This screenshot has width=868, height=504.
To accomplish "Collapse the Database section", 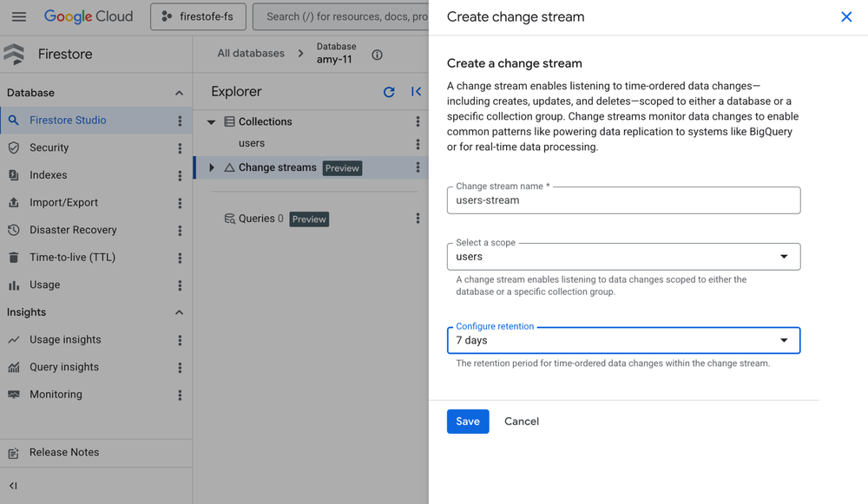I will tap(179, 93).
